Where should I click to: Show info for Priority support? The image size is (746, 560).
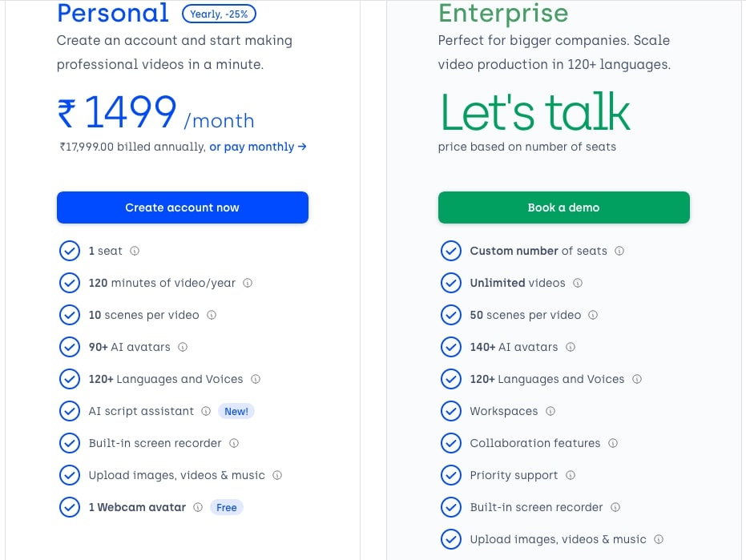(x=571, y=475)
